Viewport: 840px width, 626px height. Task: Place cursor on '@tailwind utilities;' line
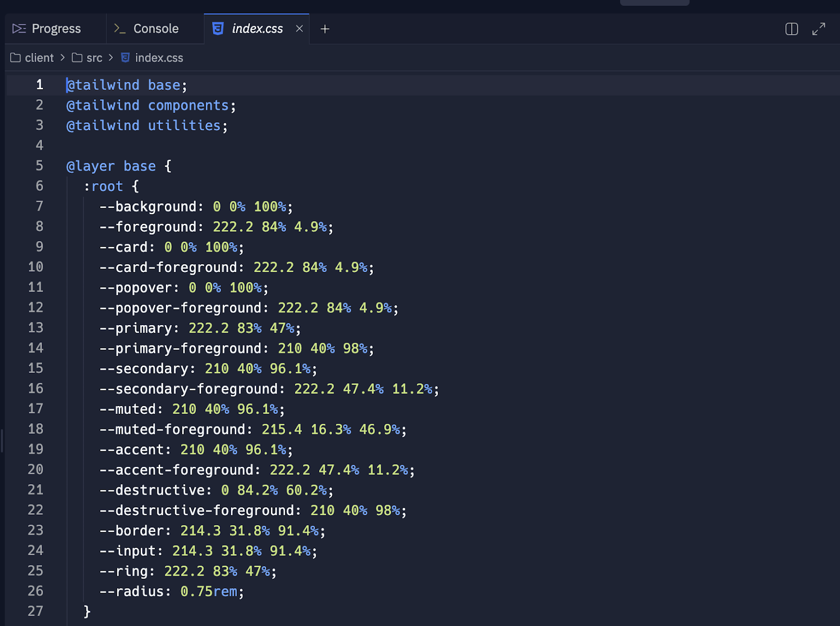pos(147,126)
